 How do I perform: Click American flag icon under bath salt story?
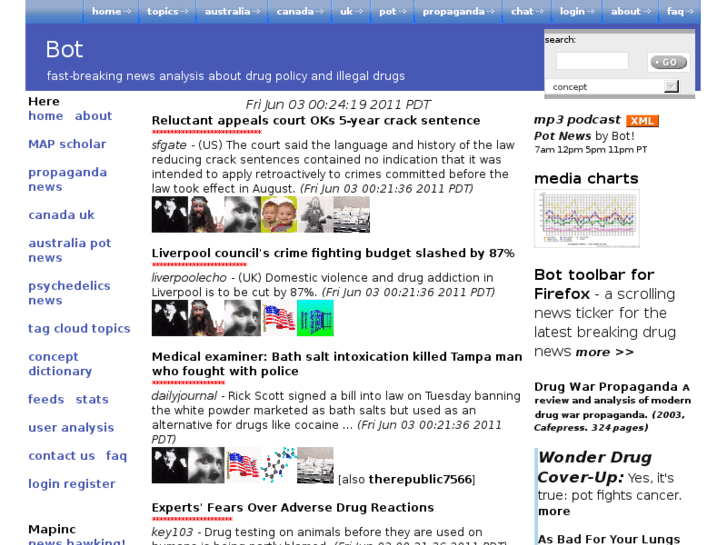point(242,465)
